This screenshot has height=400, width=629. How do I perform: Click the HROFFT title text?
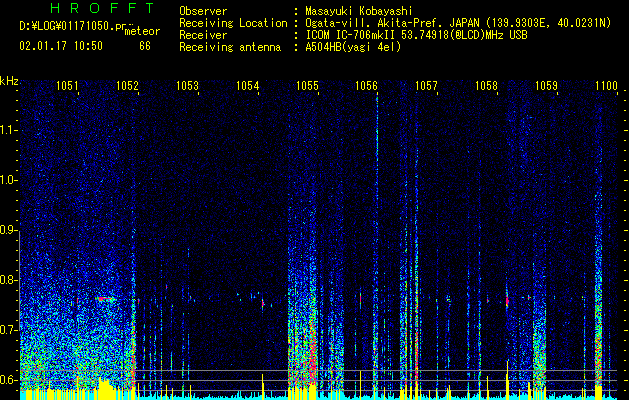(x=102, y=8)
